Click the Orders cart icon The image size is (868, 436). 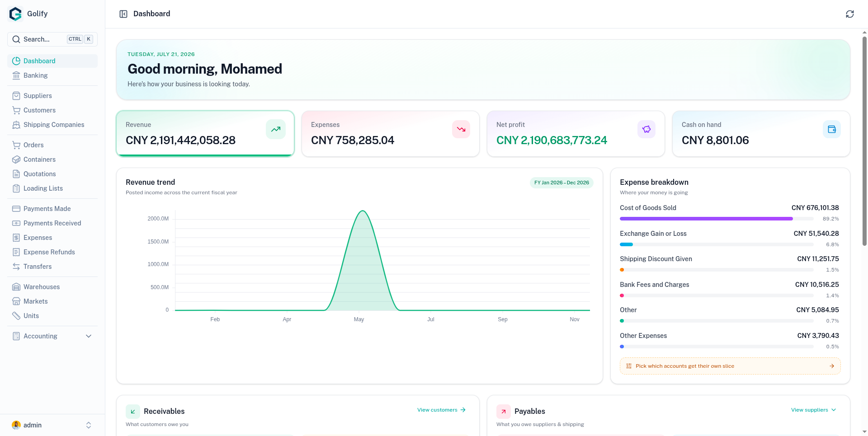pos(16,145)
